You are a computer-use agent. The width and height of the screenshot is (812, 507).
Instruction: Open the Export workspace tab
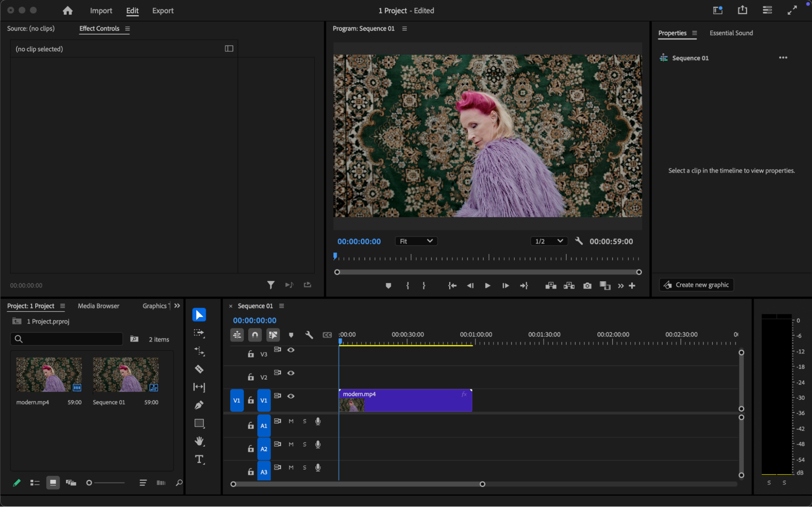(162, 11)
